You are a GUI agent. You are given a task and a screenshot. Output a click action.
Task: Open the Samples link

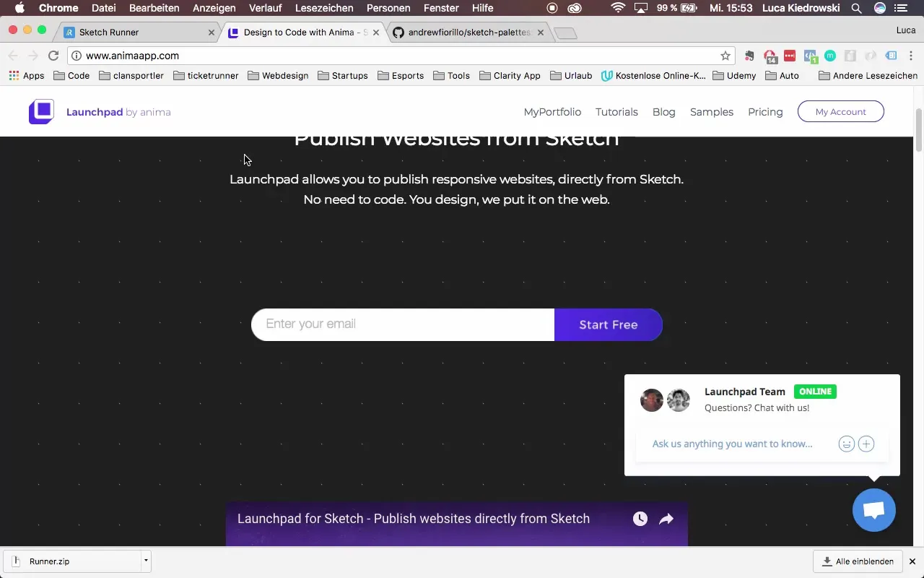coord(712,112)
